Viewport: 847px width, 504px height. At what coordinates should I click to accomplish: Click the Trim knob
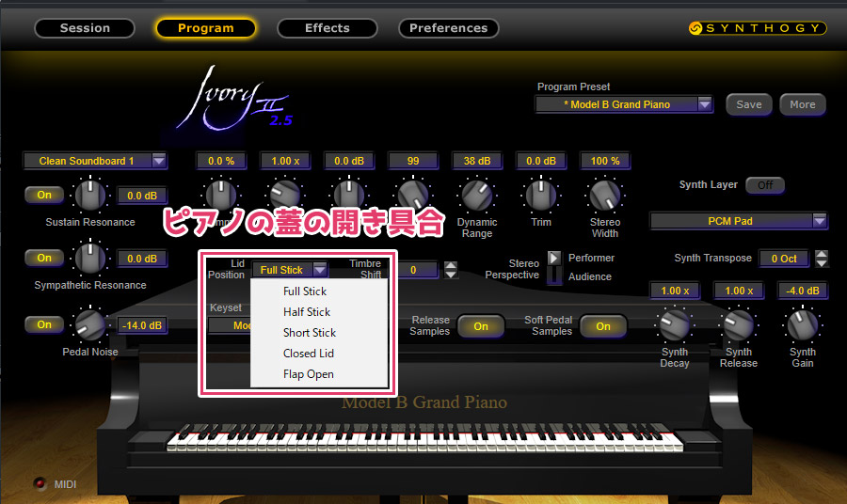coord(541,195)
